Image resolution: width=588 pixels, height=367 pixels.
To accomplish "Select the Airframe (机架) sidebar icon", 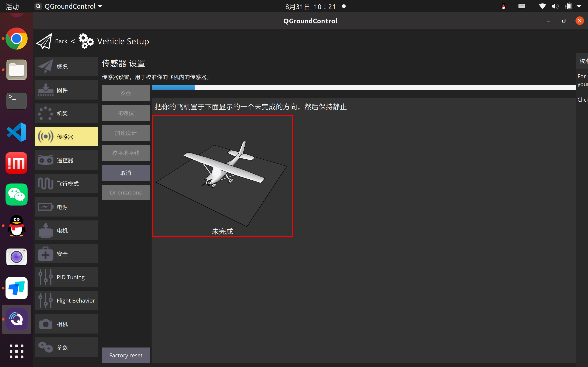I will pyautogui.click(x=45, y=113).
